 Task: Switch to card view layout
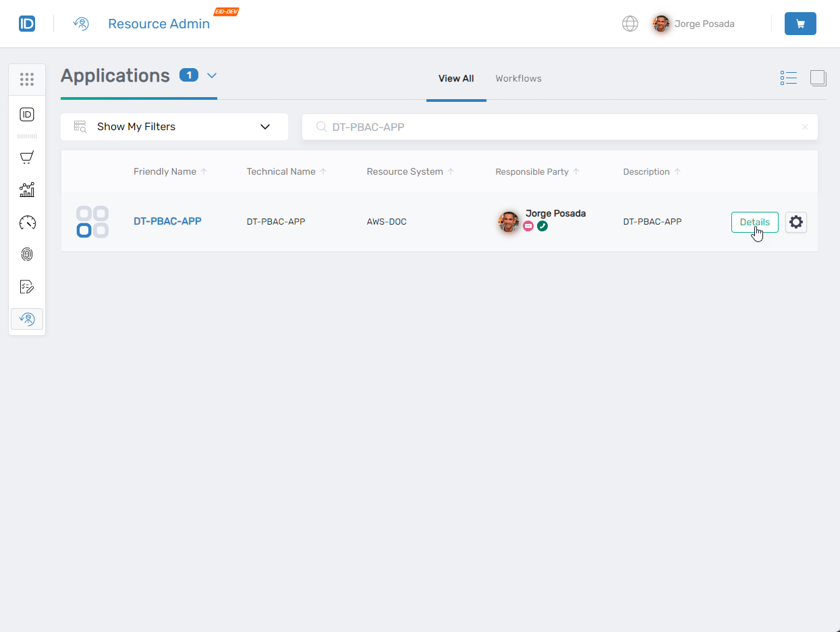(x=818, y=78)
